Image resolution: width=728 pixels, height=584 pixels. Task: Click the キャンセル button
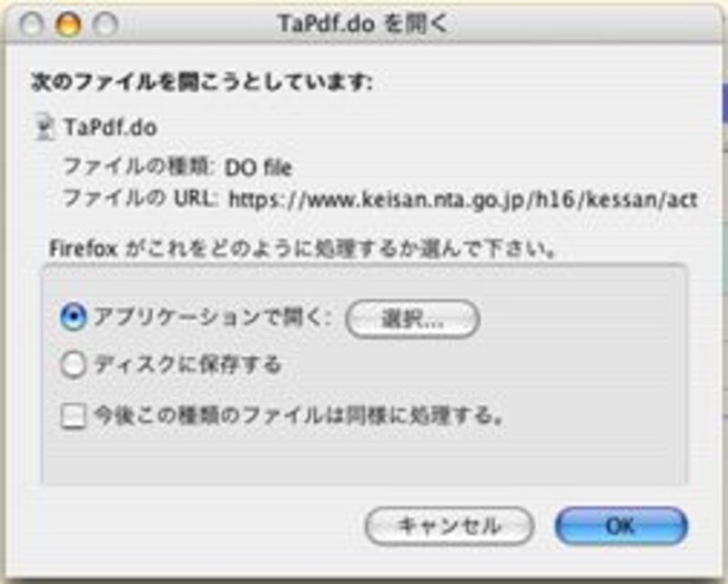click(x=450, y=526)
